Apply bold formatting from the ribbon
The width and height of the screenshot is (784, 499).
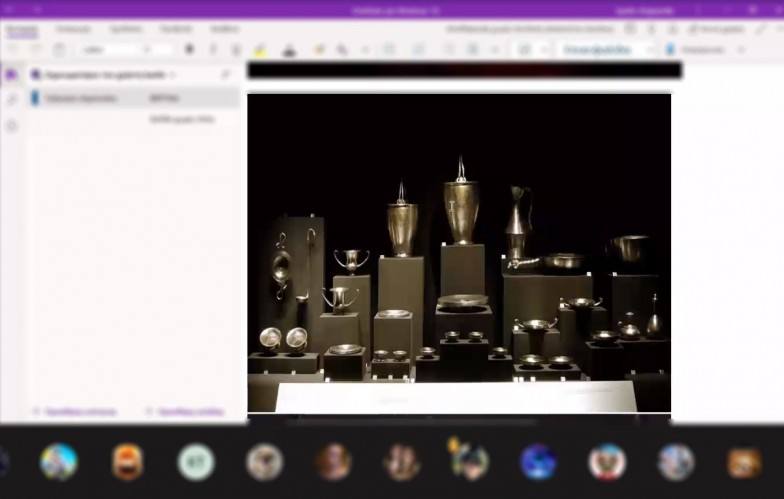pos(189,49)
